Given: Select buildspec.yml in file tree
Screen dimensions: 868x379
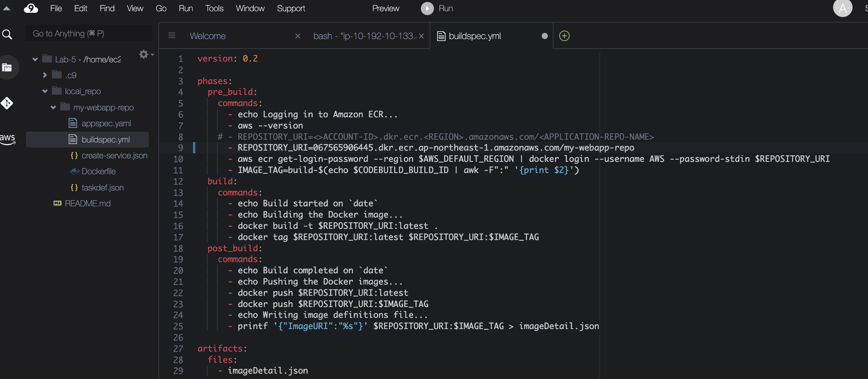Looking at the screenshot, I should pyautogui.click(x=106, y=140).
